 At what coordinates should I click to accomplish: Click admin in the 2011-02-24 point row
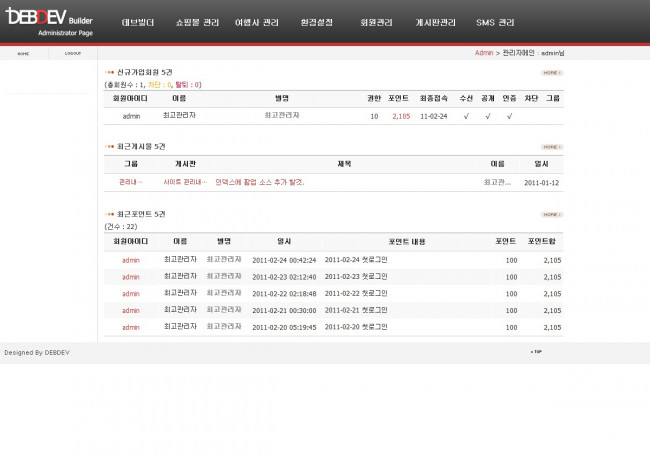tap(131, 260)
